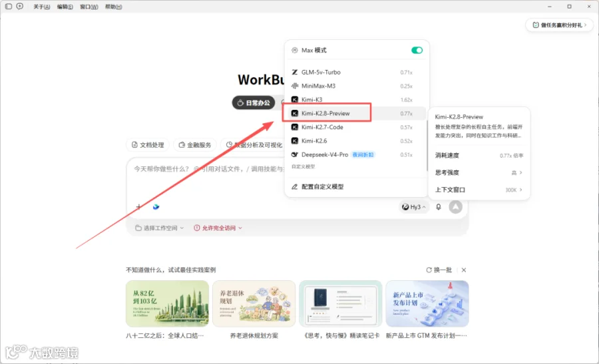The image size is (599, 364).
Task: Click the GLM-5v-Turbo Z logo icon
Action: (x=295, y=72)
